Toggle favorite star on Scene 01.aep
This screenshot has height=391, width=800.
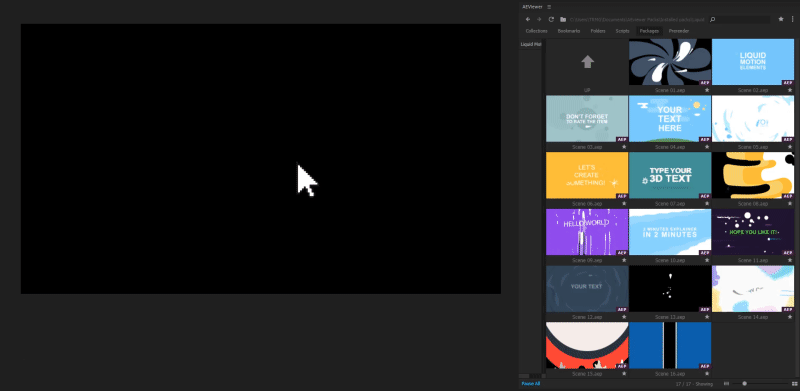[x=707, y=90]
